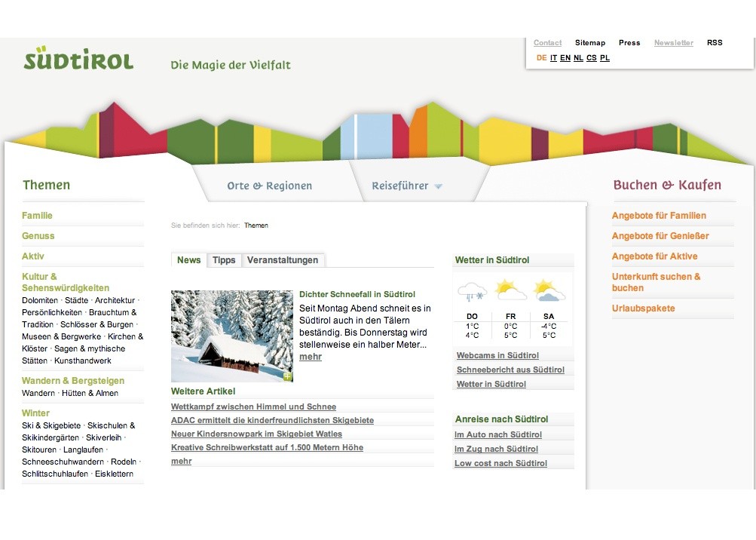Open Webcams in Südtirol link
This screenshot has height=540, width=756.
pos(497,355)
